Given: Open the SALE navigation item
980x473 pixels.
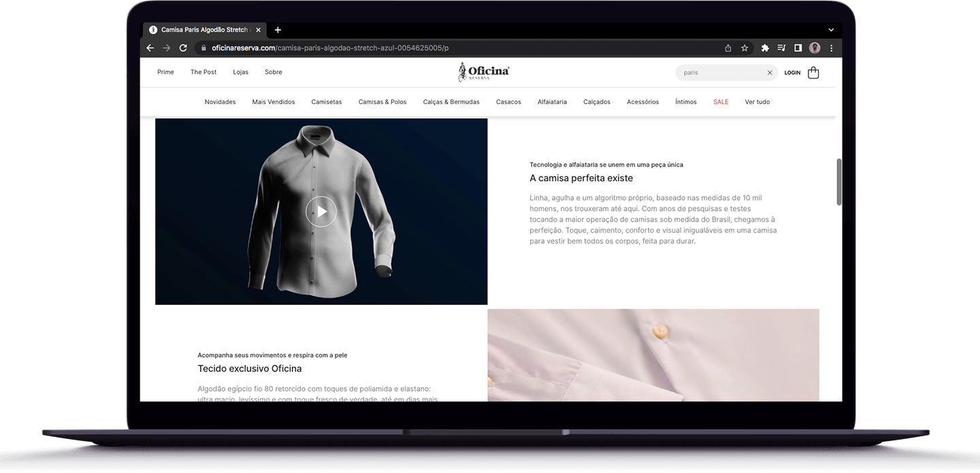Looking at the screenshot, I should [x=721, y=101].
